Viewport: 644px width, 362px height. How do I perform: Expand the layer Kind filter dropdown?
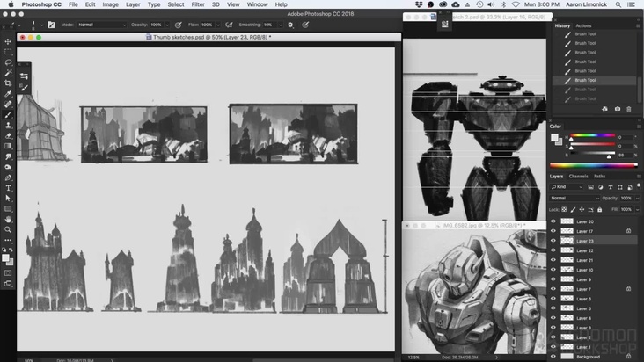point(569,187)
